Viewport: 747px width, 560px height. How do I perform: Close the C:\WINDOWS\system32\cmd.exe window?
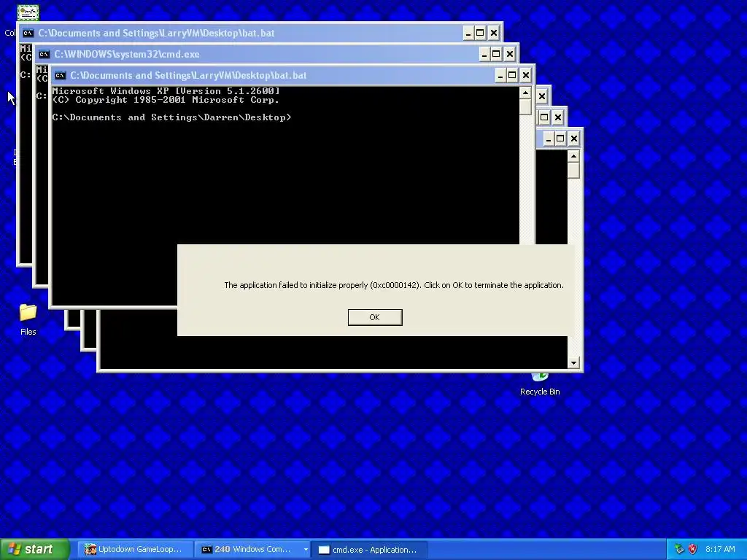510,54
